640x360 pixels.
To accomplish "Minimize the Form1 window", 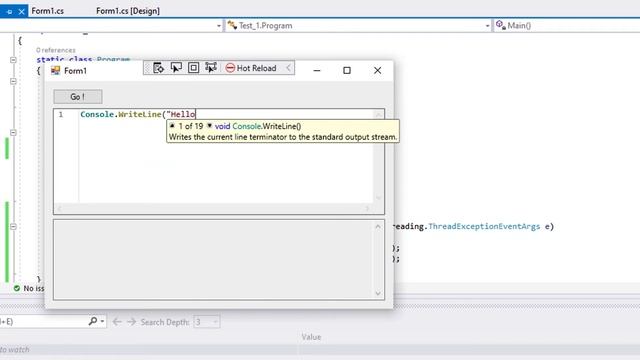I will pos(317,71).
